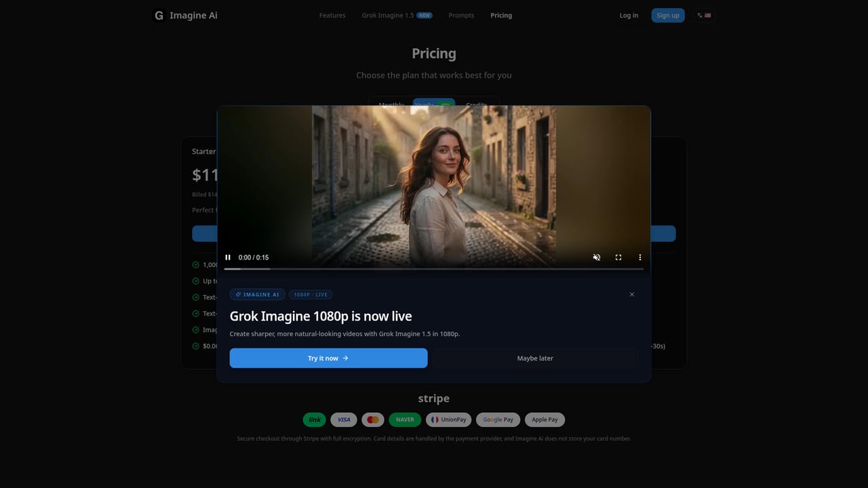Click the Link payment badge
The height and width of the screenshot is (488, 868).
pos(315,420)
